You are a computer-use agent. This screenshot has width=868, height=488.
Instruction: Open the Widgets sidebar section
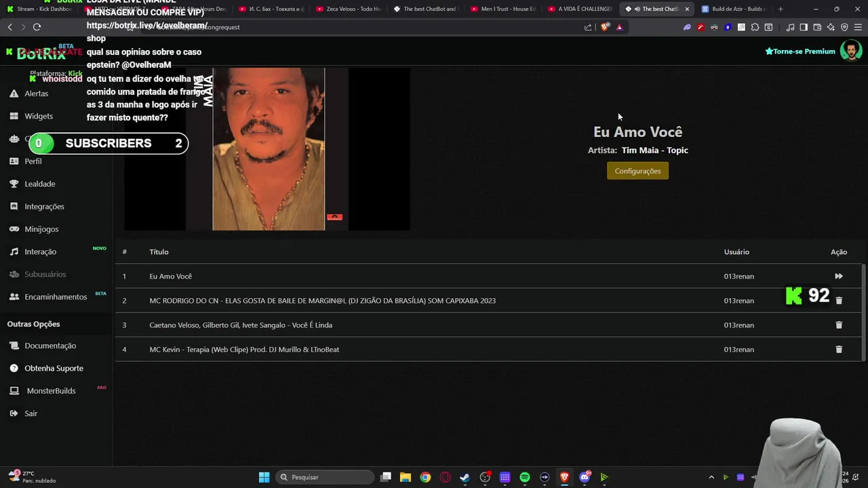[39, 116]
